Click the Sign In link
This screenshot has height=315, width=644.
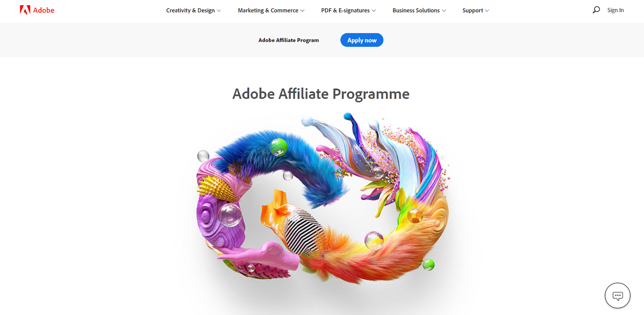615,10
